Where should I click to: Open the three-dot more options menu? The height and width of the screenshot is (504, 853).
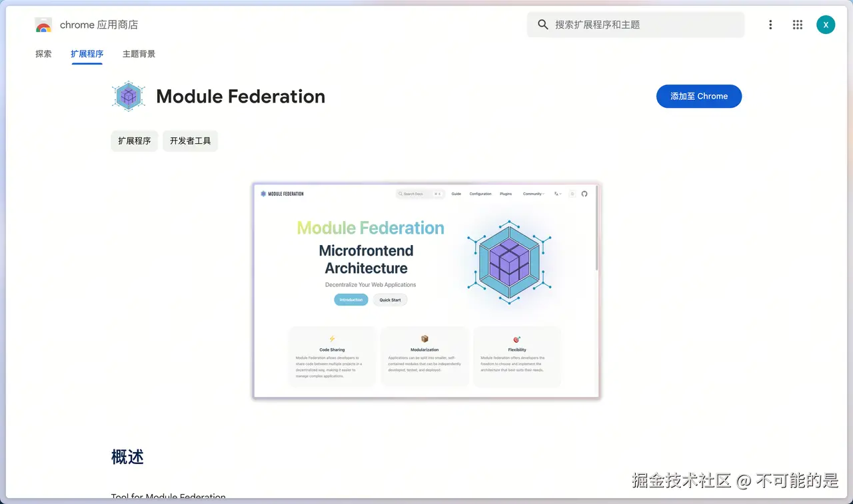click(770, 25)
